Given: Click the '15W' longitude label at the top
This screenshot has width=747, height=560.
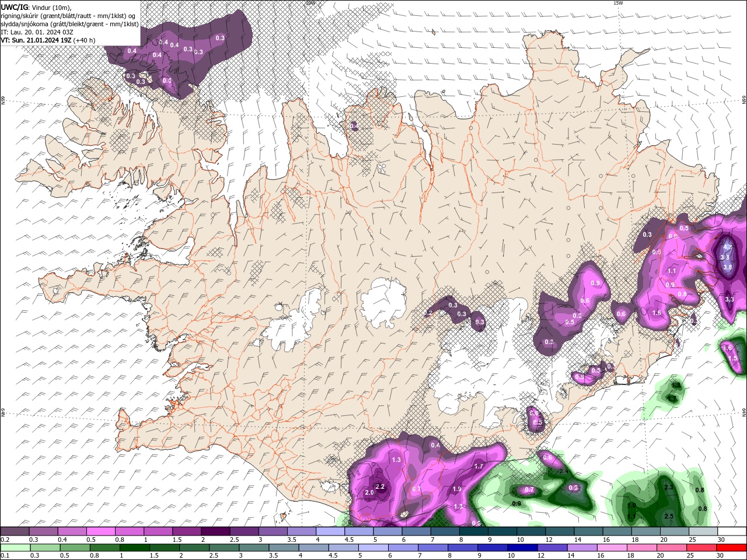Looking at the screenshot, I should point(619,3).
